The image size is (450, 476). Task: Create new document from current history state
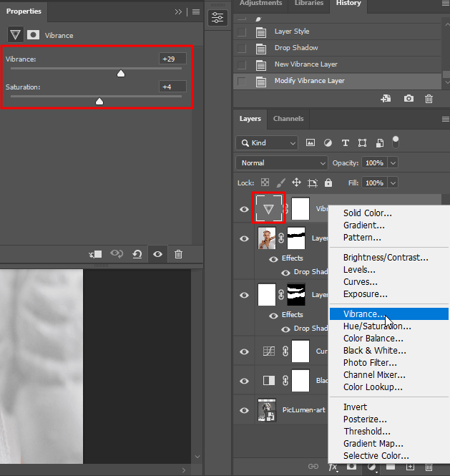pyautogui.click(x=386, y=99)
